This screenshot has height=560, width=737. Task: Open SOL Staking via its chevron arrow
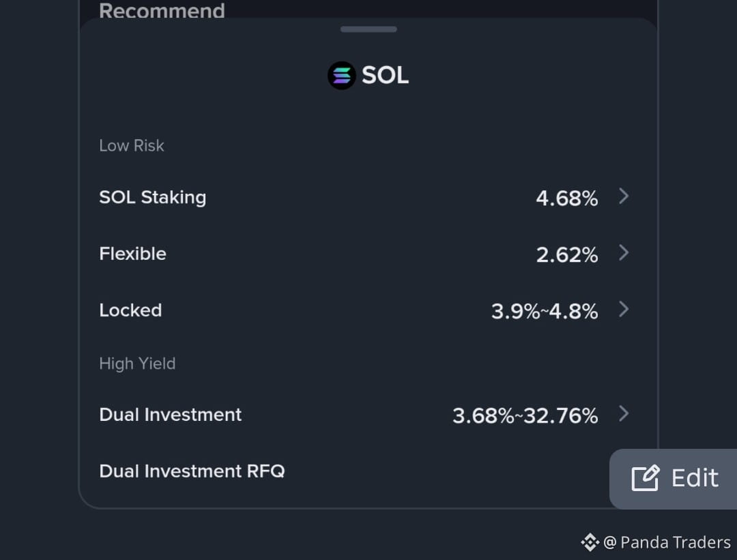(x=624, y=196)
